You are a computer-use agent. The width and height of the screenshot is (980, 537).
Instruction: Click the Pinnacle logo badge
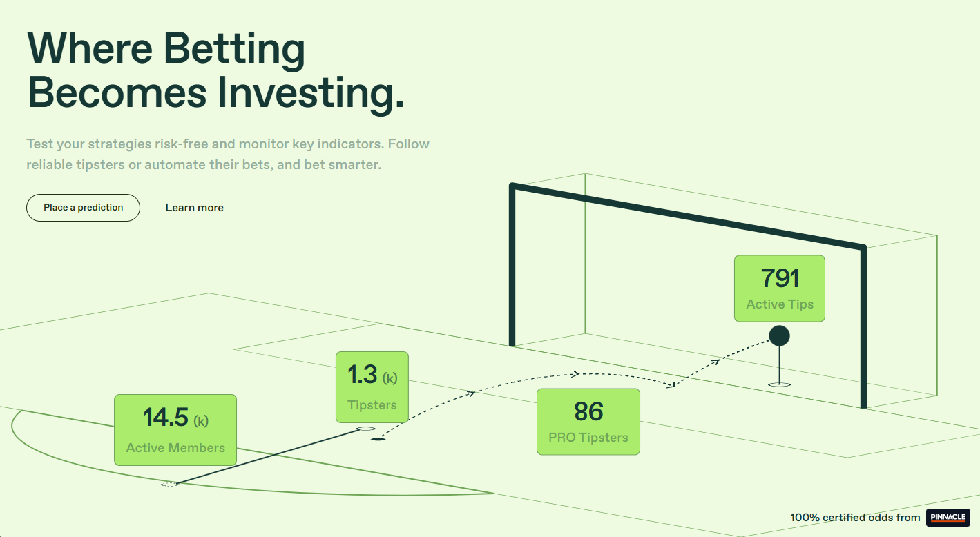pos(948,518)
